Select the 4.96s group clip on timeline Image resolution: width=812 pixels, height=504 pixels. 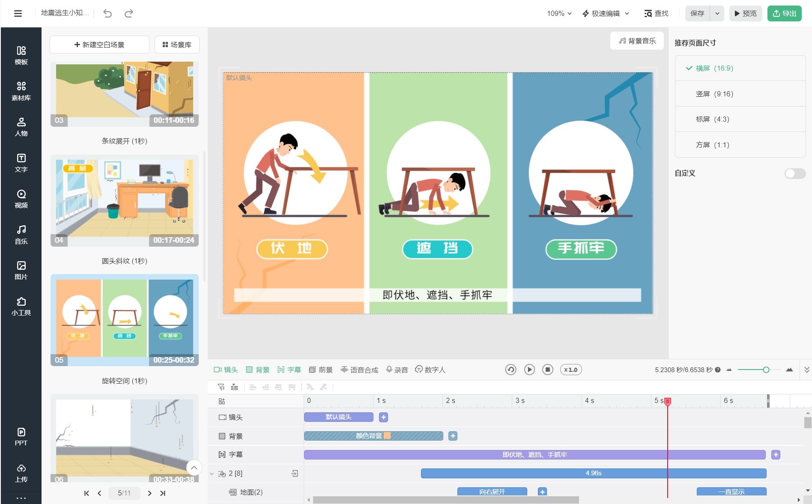594,473
